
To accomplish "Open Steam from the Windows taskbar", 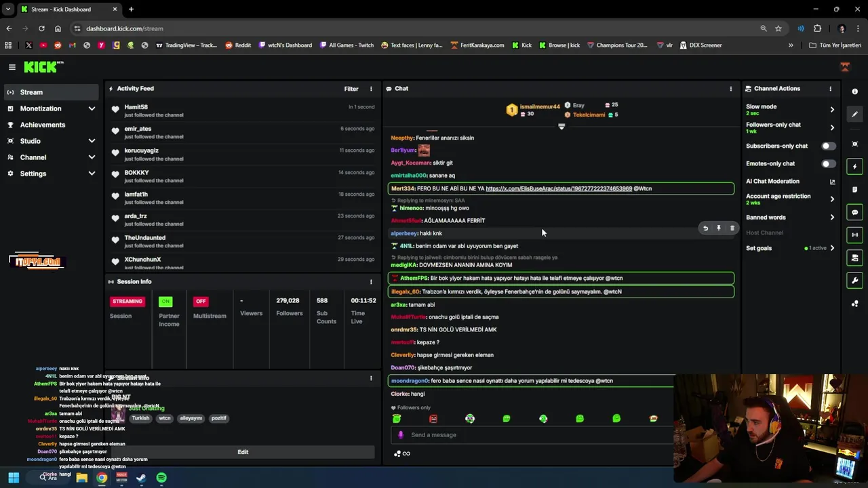I will [x=141, y=478].
